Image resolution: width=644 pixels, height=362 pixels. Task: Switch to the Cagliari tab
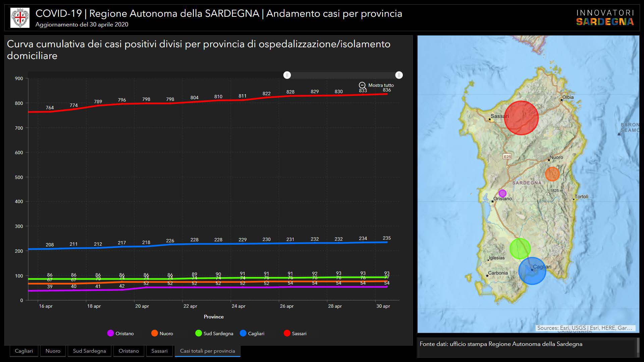pos(24,351)
